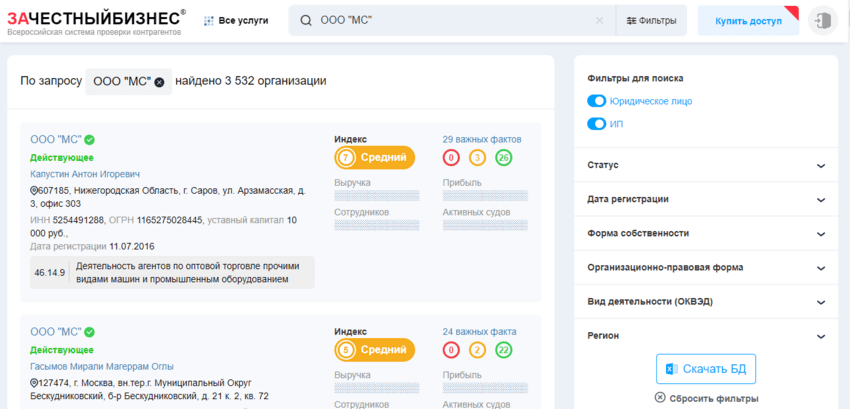Remove the ООО "МС" query tag
The image size is (850, 409).
(159, 82)
